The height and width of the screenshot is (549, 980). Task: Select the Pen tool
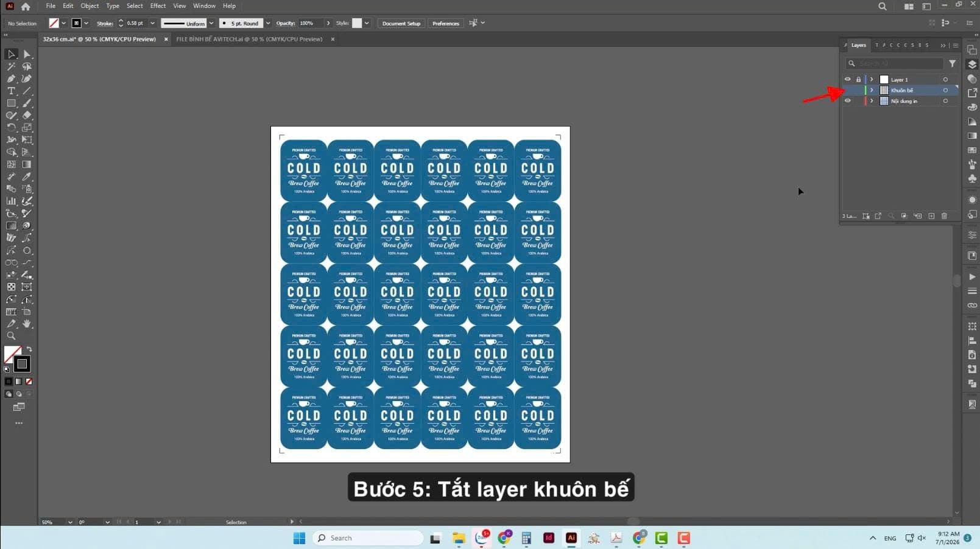tap(11, 79)
